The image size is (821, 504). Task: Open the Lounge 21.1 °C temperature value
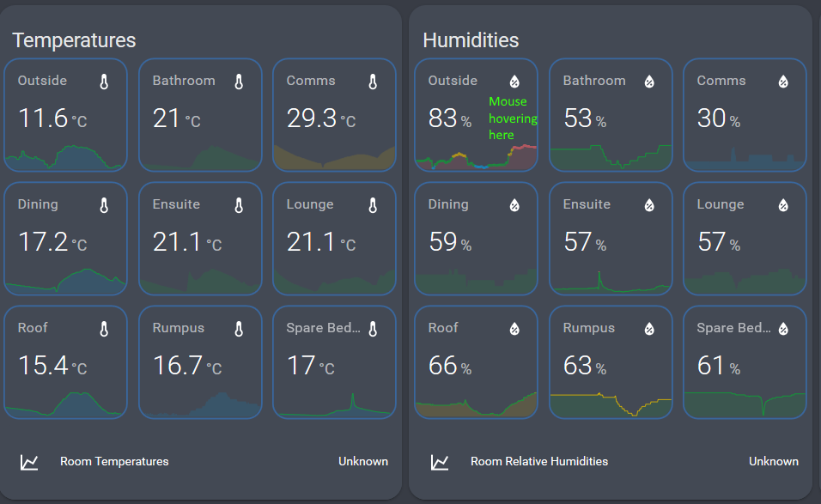(321, 242)
